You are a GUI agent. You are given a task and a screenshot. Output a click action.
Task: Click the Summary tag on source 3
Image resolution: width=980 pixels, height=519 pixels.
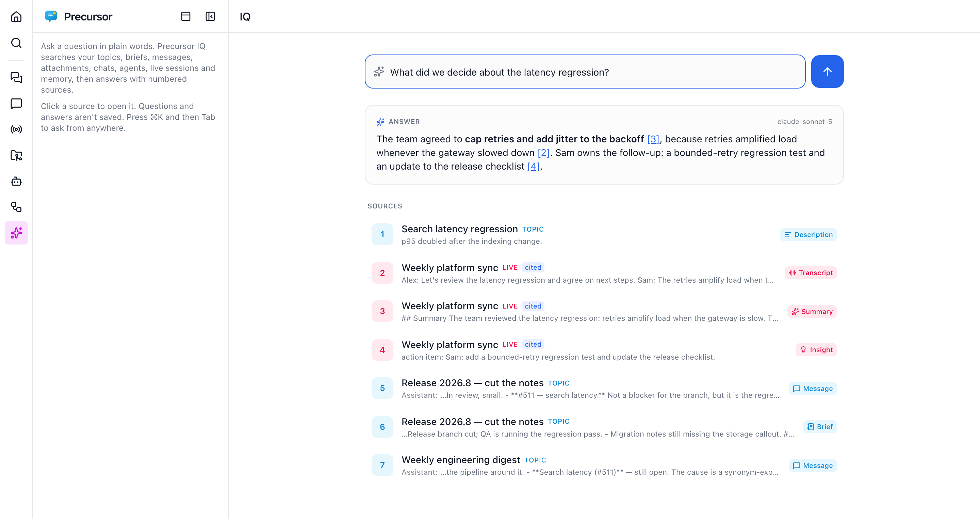pos(812,312)
